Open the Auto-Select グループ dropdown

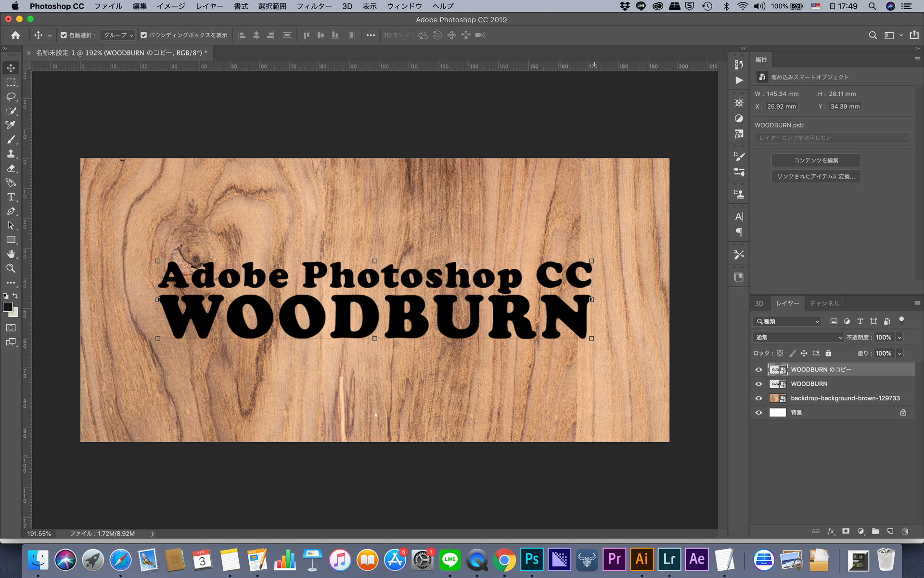pos(118,35)
